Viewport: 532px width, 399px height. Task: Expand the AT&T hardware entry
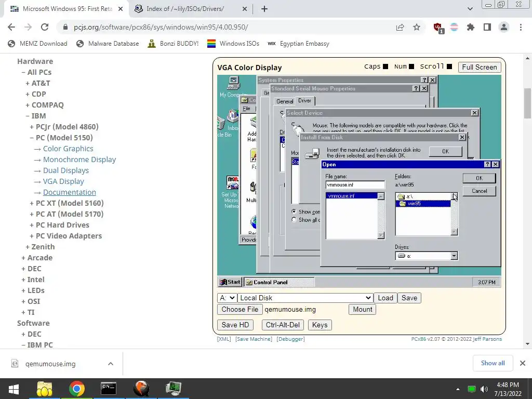[38, 83]
